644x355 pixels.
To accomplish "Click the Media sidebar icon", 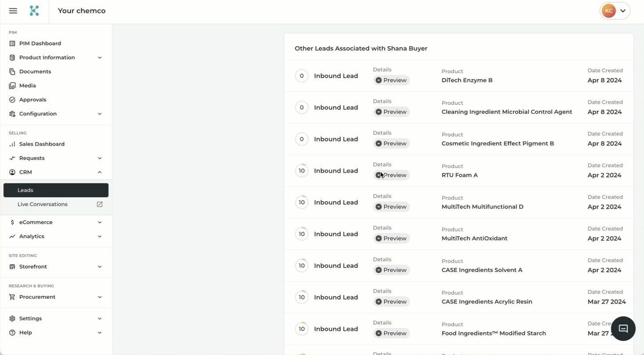I will [12, 86].
